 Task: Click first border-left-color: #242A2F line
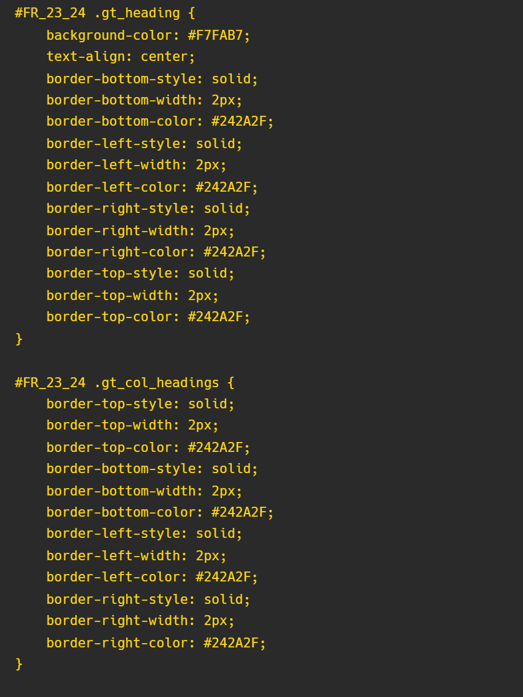[x=152, y=187]
